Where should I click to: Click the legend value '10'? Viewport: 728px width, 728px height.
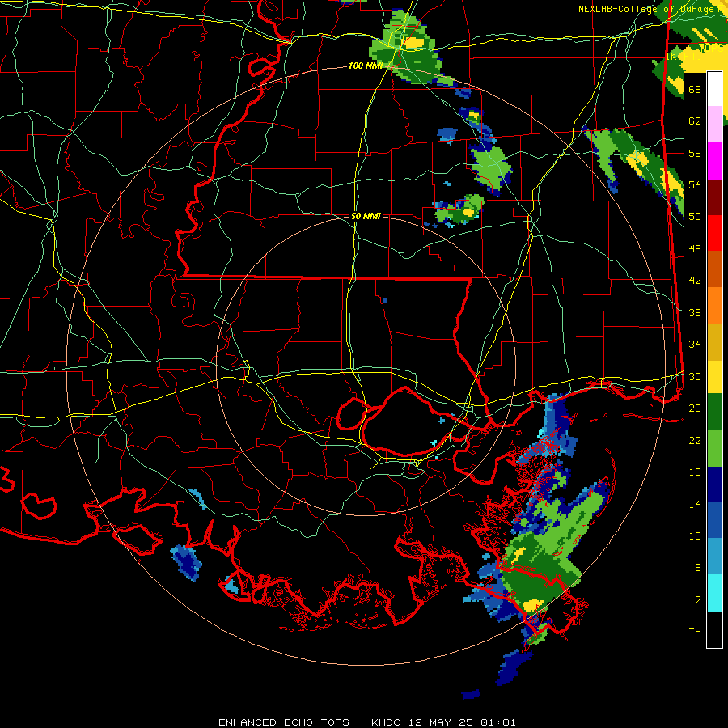point(695,535)
